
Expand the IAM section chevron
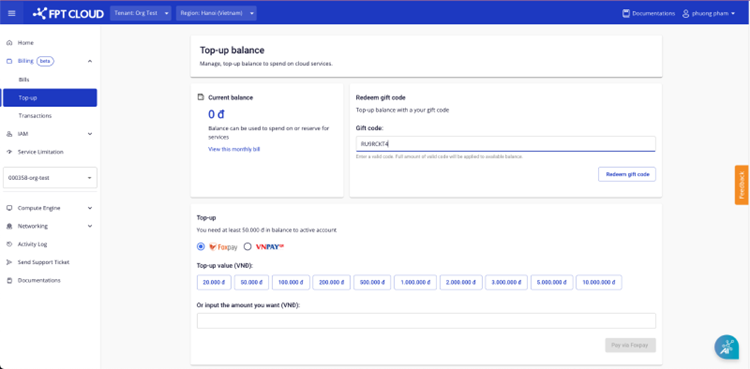click(x=90, y=134)
